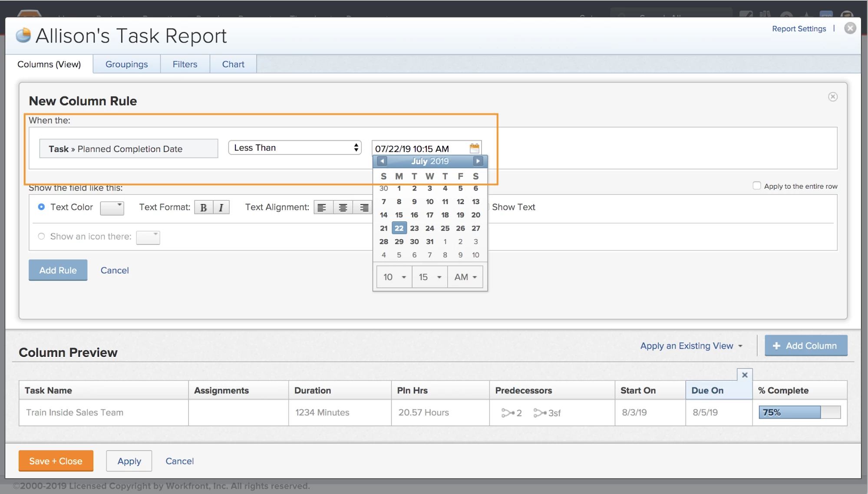The height and width of the screenshot is (494, 868).
Task: Open the hour dropdown showing 10
Action: (394, 277)
